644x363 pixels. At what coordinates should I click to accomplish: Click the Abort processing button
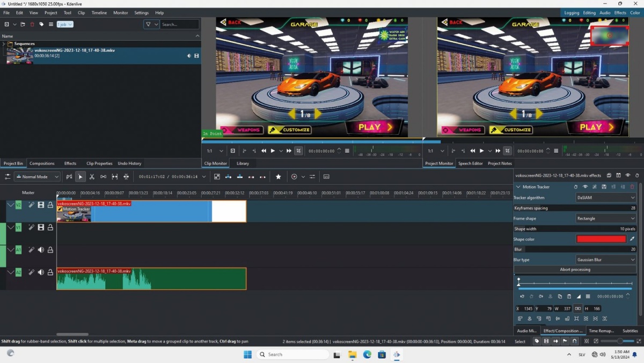coord(575,270)
